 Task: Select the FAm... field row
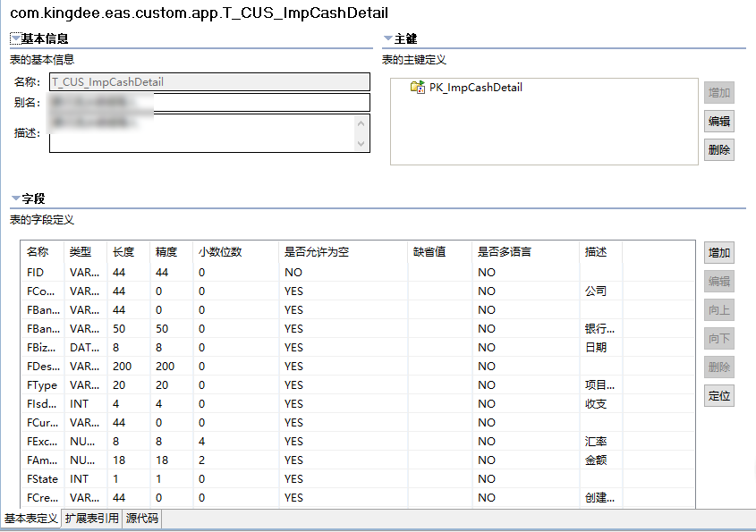(x=358, y=460)
